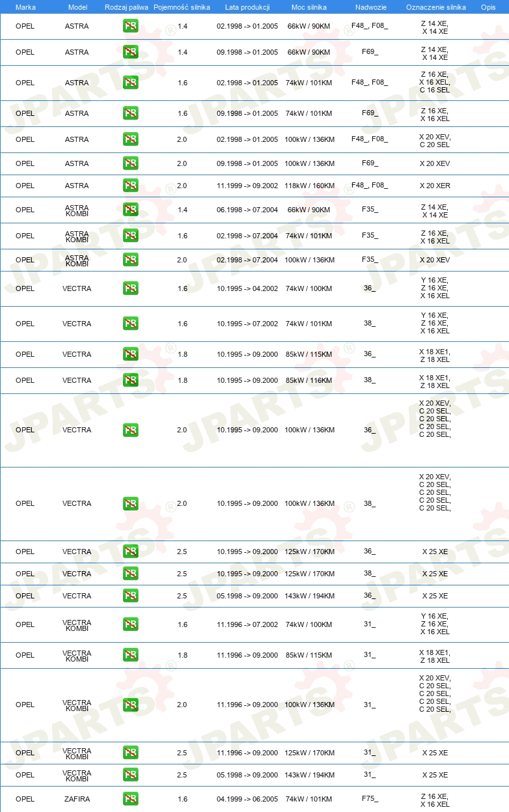The image size is (509, 812).
Task: Click the 10.1995 -> 04.2002 production dates
Action: point(247,288)
